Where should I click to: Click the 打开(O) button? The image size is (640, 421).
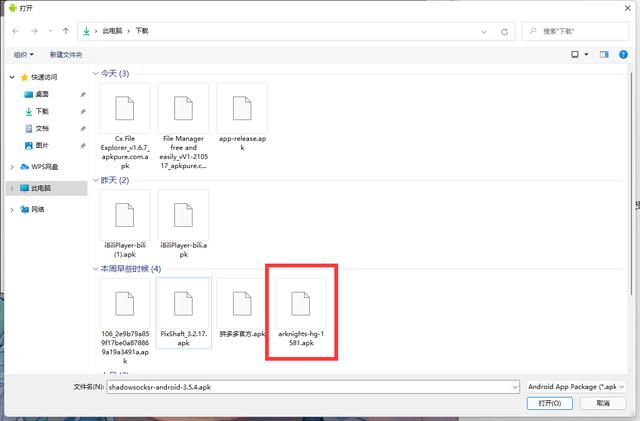tap(550, 403)
